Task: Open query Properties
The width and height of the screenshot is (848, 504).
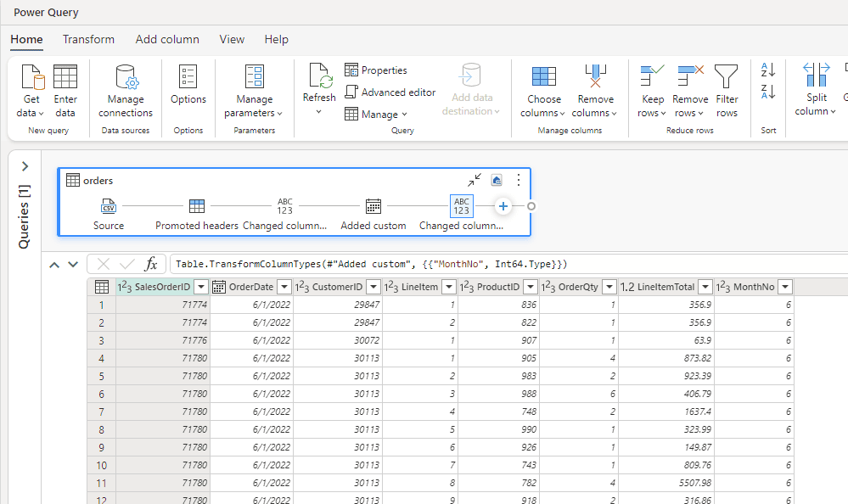Action: pos(376,70)
